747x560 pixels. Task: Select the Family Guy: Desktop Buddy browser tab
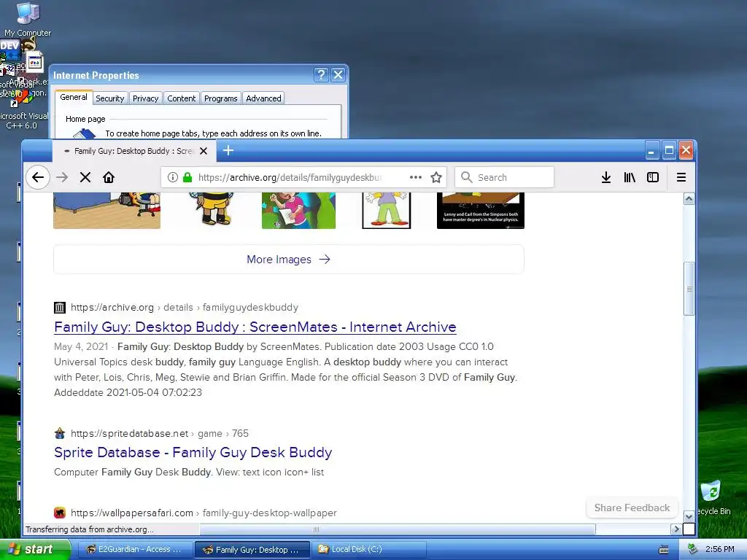[x=133, y=151]
